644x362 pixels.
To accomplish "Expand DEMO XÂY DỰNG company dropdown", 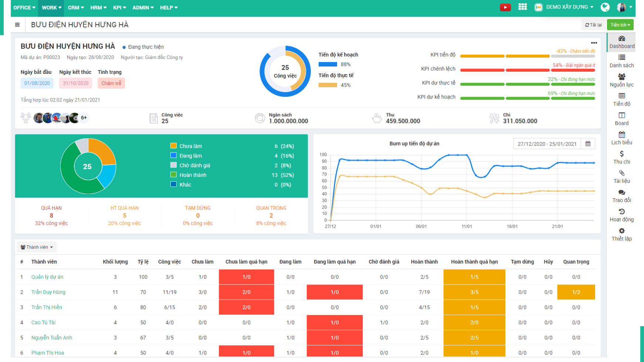I will click(x=570, y=7).
